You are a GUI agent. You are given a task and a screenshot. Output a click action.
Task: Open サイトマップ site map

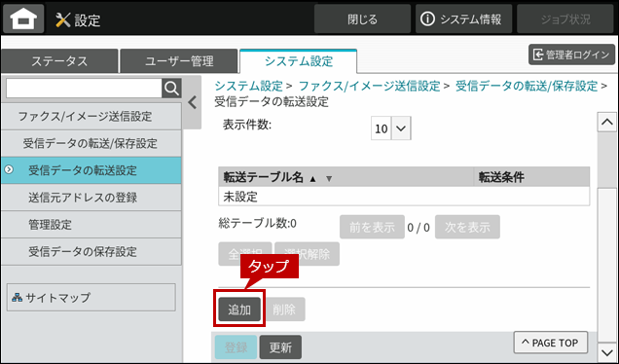pos(91,297)
